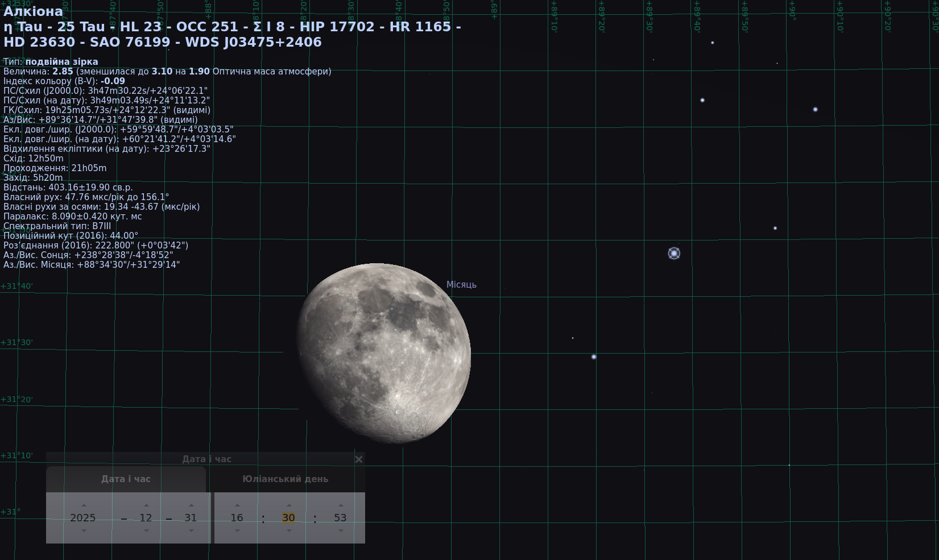The image size is (939, 560).
Task: Switch to the Юліанський день tab
Action: (x=286, y=479)
